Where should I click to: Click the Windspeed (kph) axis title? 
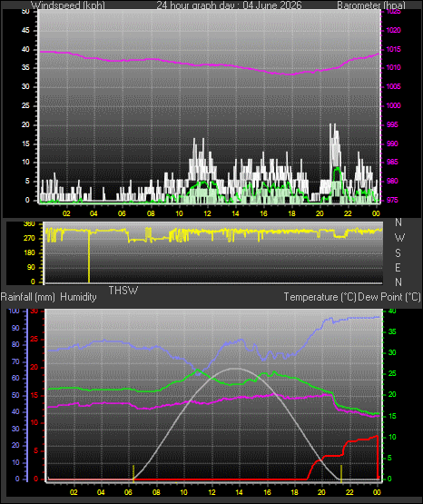pos(68,5)
